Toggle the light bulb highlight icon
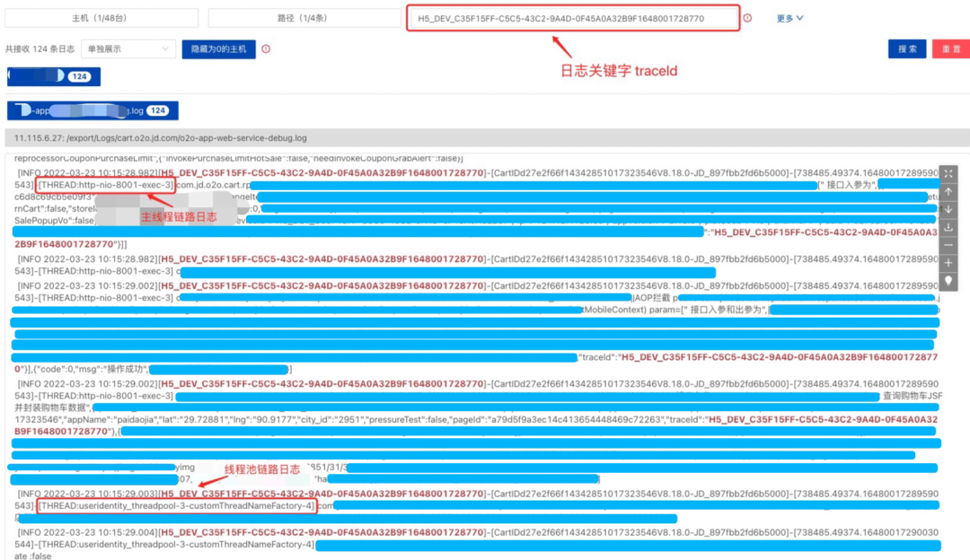The image size is (970, 560). pos(948,281)
